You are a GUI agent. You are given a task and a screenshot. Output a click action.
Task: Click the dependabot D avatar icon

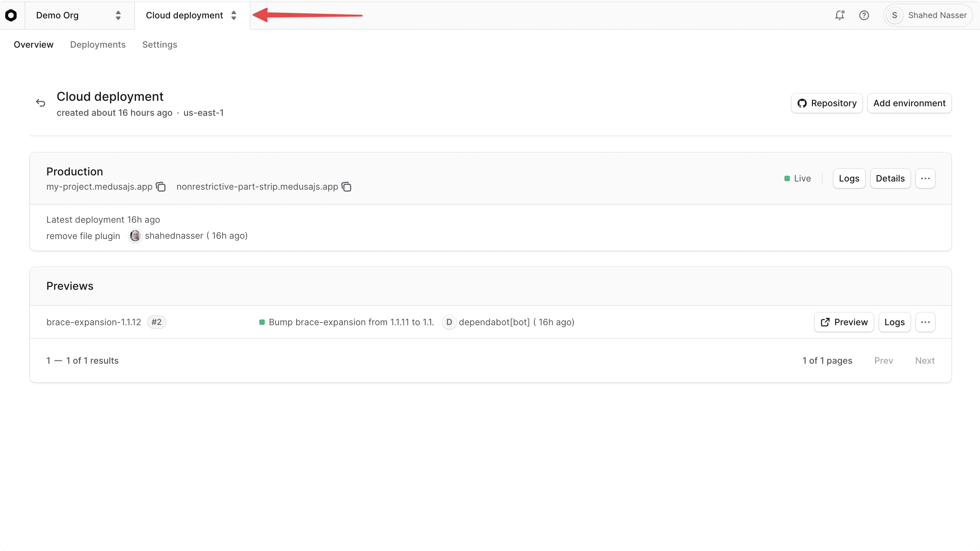click(449, 322)
